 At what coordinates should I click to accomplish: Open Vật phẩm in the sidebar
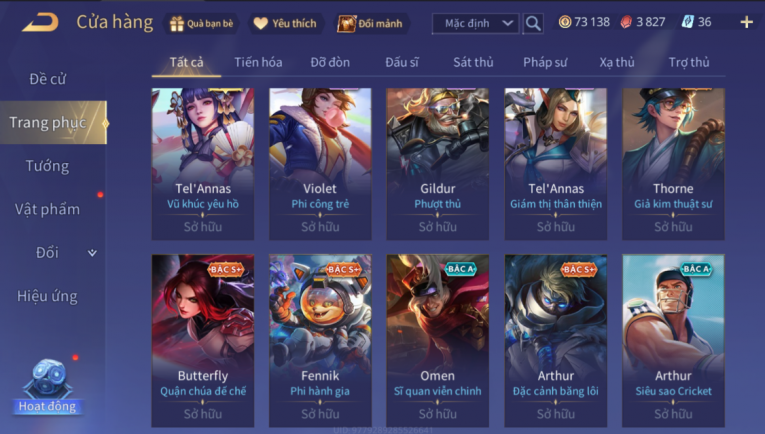pyautogui.click(x=47, y=209)
